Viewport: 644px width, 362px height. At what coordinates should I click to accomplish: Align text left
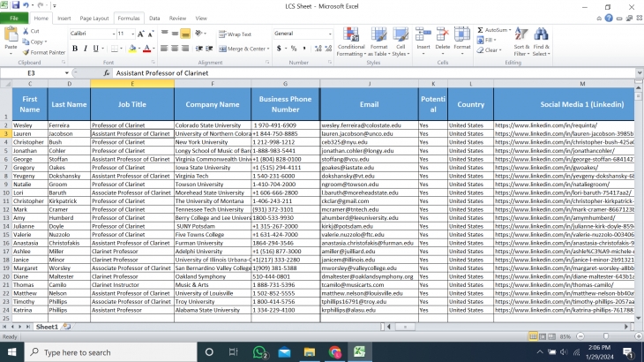164,49
